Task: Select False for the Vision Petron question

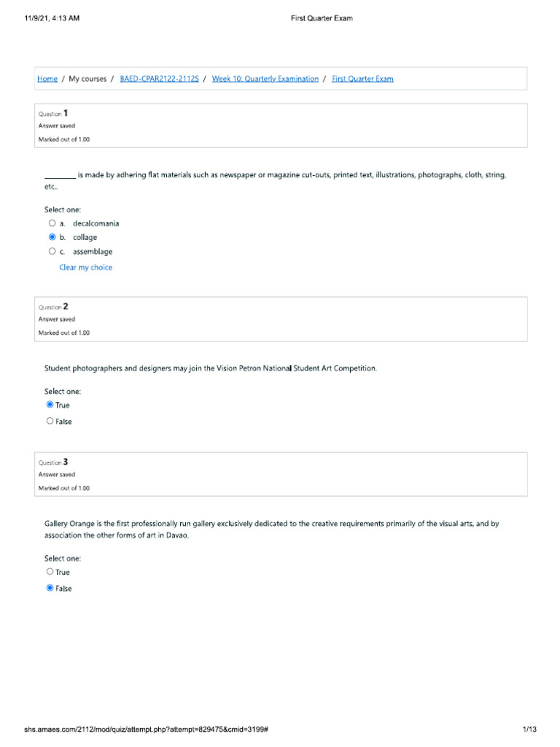Action: (x=50, y=421)
